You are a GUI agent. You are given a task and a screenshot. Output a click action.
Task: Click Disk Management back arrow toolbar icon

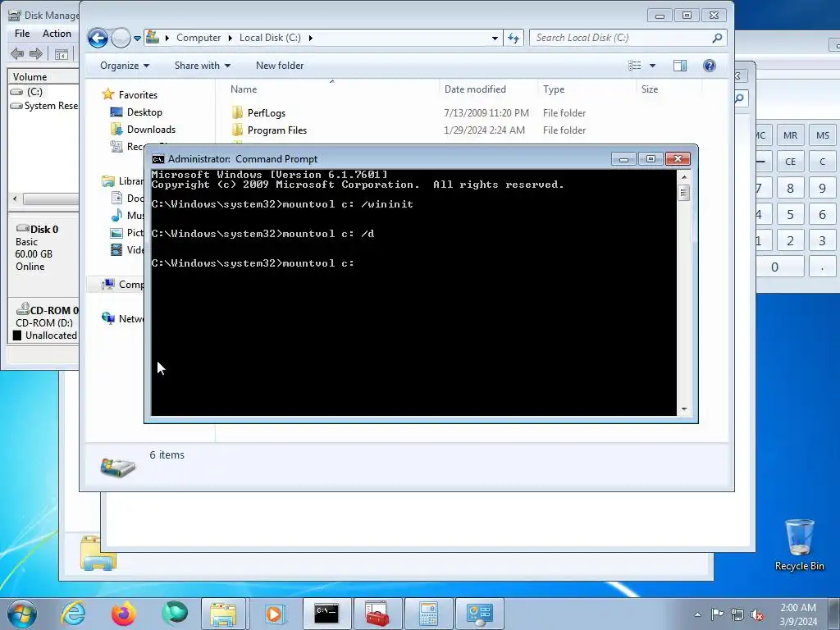17,53
